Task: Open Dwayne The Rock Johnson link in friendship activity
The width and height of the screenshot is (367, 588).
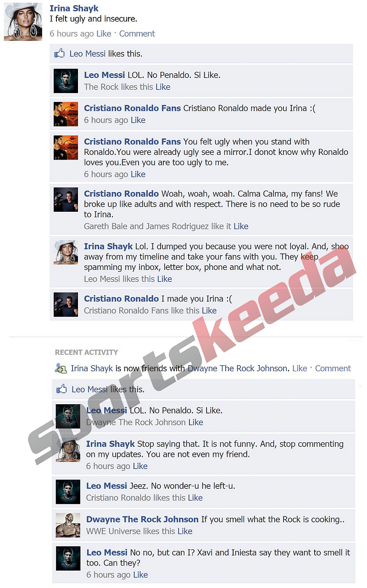Action: 238,368
